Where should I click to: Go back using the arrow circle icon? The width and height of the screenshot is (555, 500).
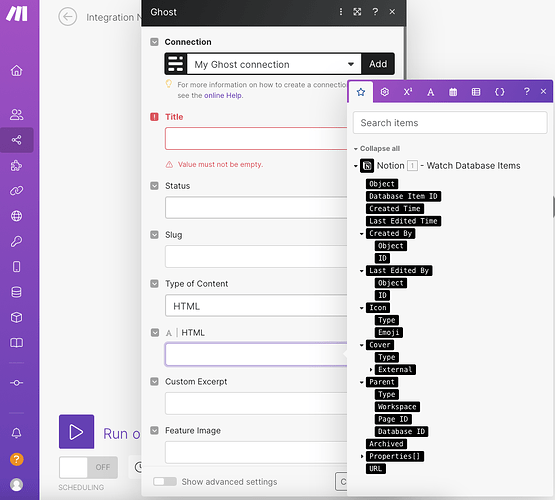click(68, 17)
